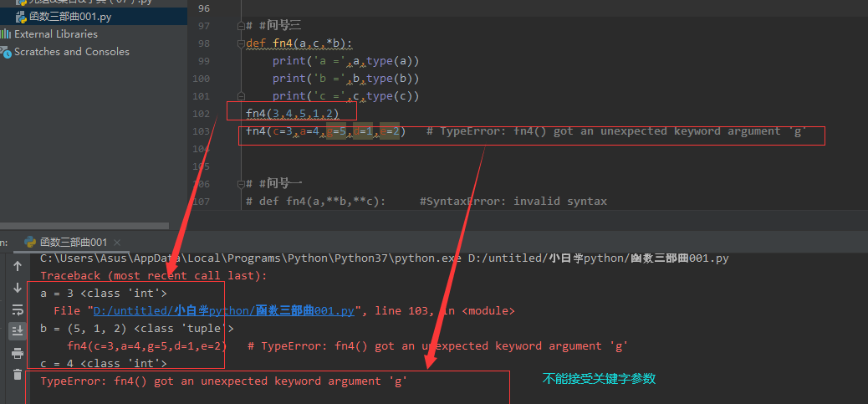The height and width of the screenshot is (404, 868).
Task: Click console output 'c = 4 <class 'int'>'
Action: pos(104,363)
